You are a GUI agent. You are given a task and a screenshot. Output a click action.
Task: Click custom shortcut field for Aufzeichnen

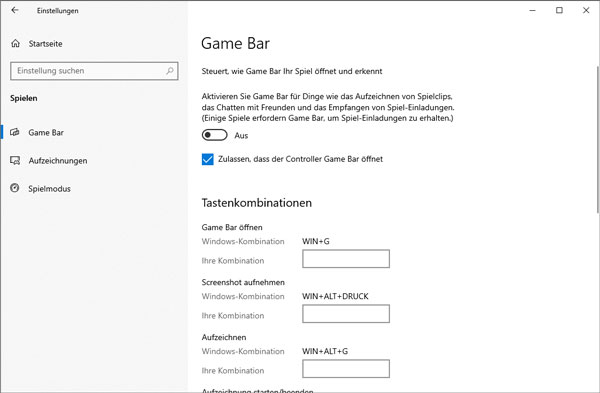[346, 369]
